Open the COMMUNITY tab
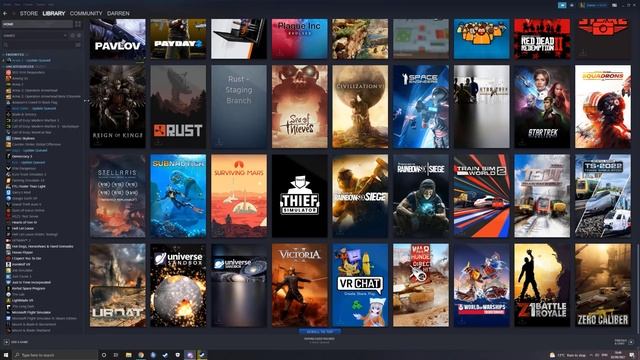Viewport: 640px width, 360px height. tap(86, 13)
